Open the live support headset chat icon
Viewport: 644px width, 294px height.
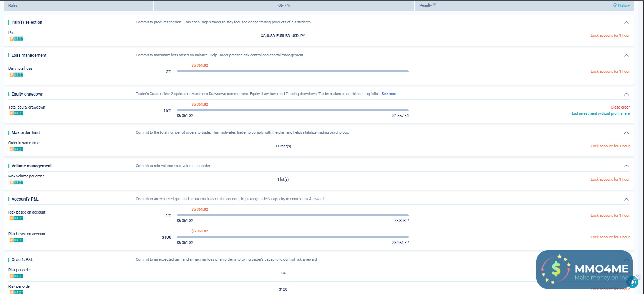coord(633,282)
